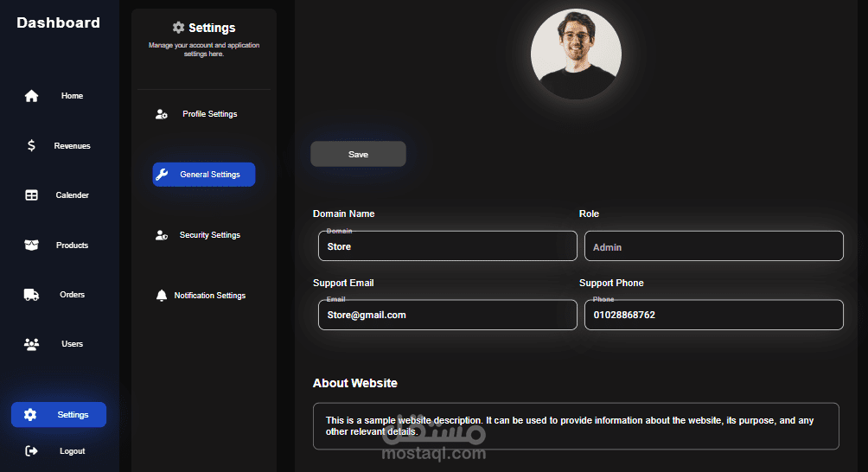Click the Calender grid icon
868x472 pixels.
click(31, 195)
